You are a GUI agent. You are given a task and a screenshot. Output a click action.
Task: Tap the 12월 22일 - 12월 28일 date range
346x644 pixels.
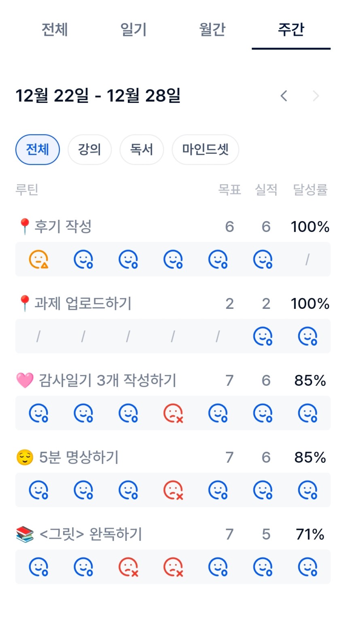tap(98, 96)
